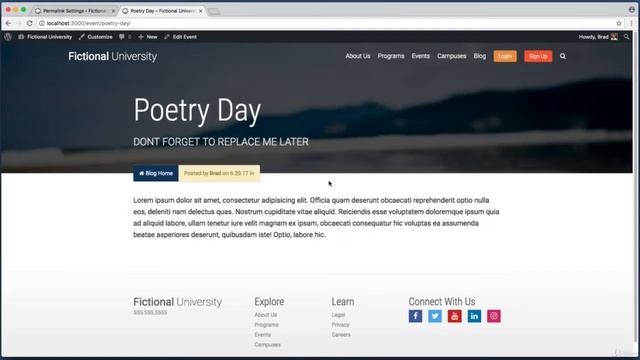Close the Poetry Day tab
Screen dimensions: 640x360
tap(200, 11)
